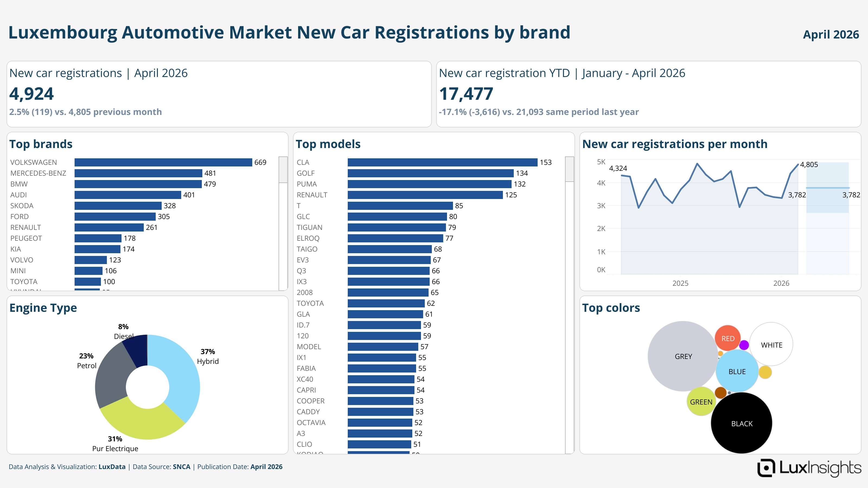The width and height of the screenshot is (868, 488).
Task: Select the FABIA model bar
Action: pos(382,368)
